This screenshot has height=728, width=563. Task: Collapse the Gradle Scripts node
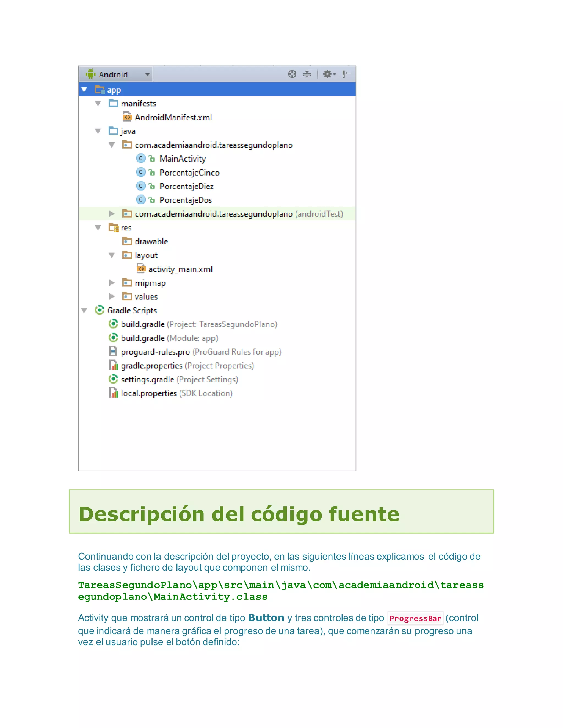[x=84, y=310]
